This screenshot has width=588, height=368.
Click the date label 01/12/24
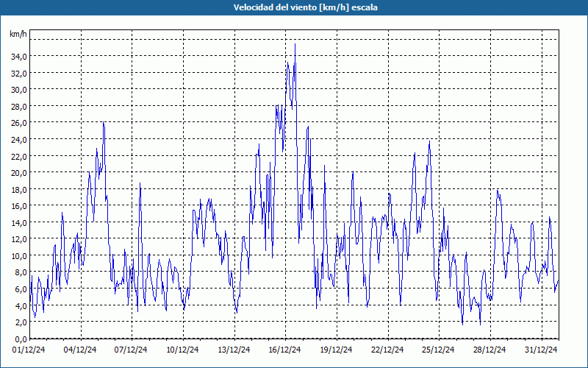[29, 350]
